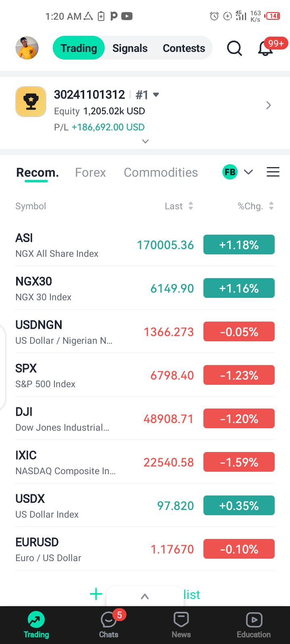Viewport: 290px width, 644px height.
Task: Switch to the Contests tab
Action: [x=184, y=48]
